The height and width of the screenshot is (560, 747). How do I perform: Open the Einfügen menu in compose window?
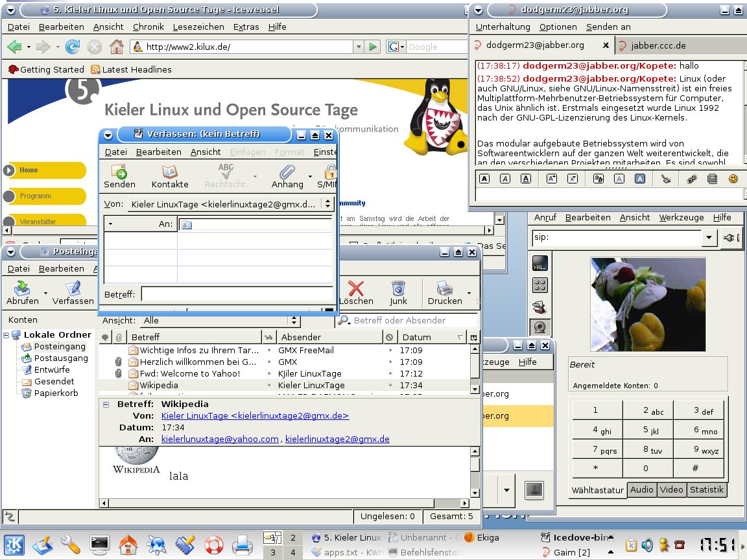pos(248,152)
